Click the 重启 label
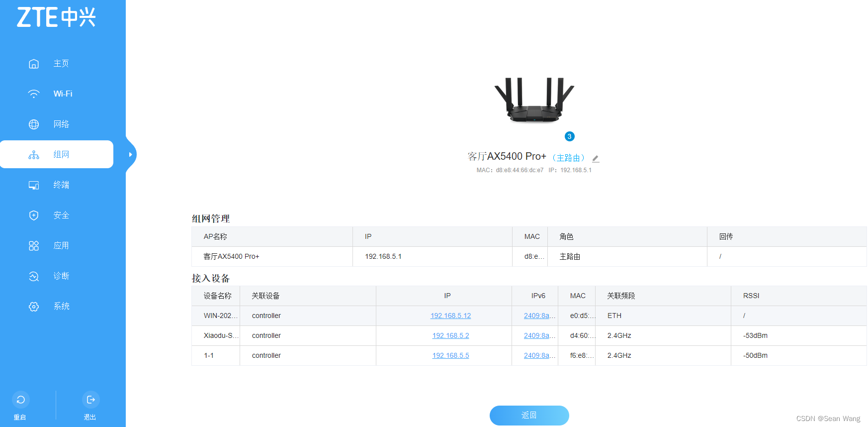The width and height of the screenshot is (868, 427). click(20, 418)
